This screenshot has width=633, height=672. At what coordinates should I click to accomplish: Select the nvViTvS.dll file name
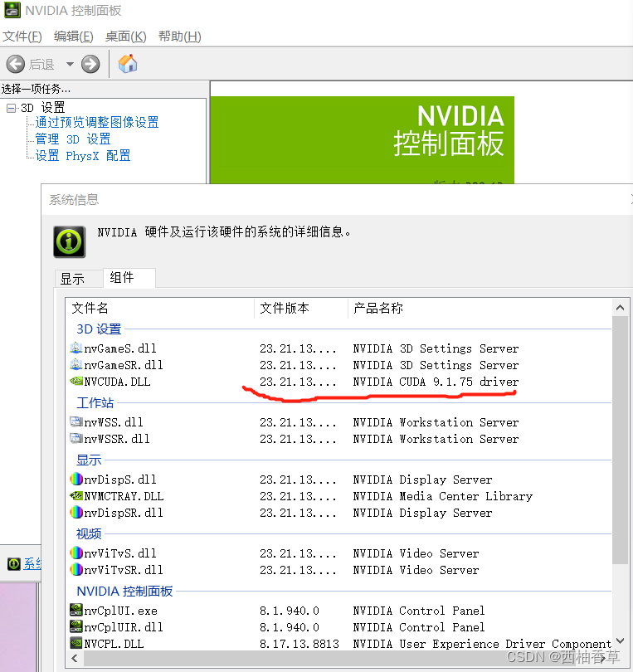pos(120,553)
